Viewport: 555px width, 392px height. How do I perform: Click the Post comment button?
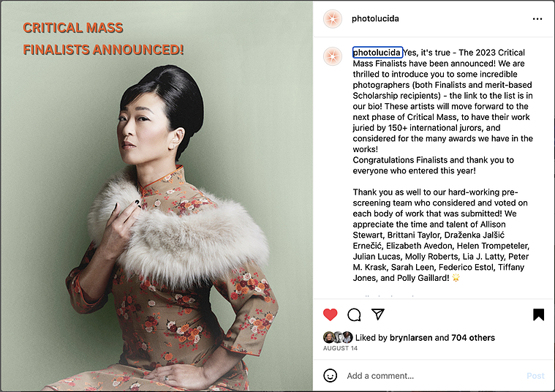tap(535, 376)
